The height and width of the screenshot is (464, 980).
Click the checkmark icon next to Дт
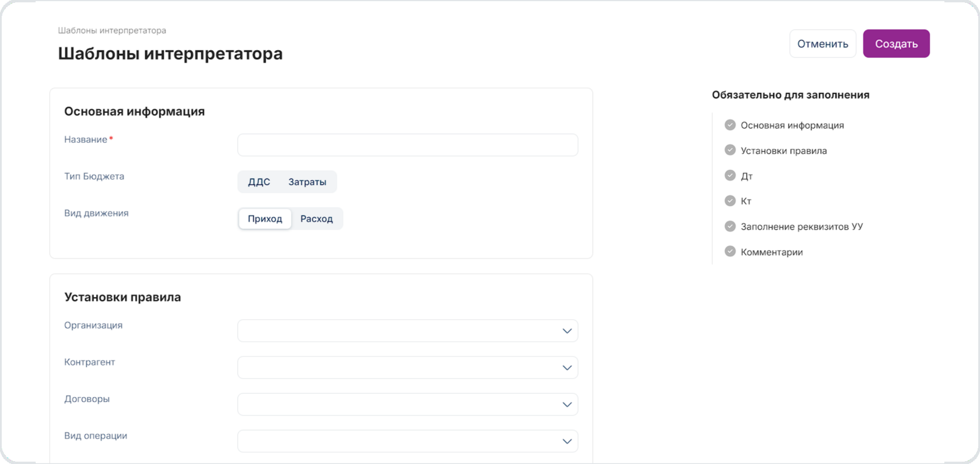point(730,175)
